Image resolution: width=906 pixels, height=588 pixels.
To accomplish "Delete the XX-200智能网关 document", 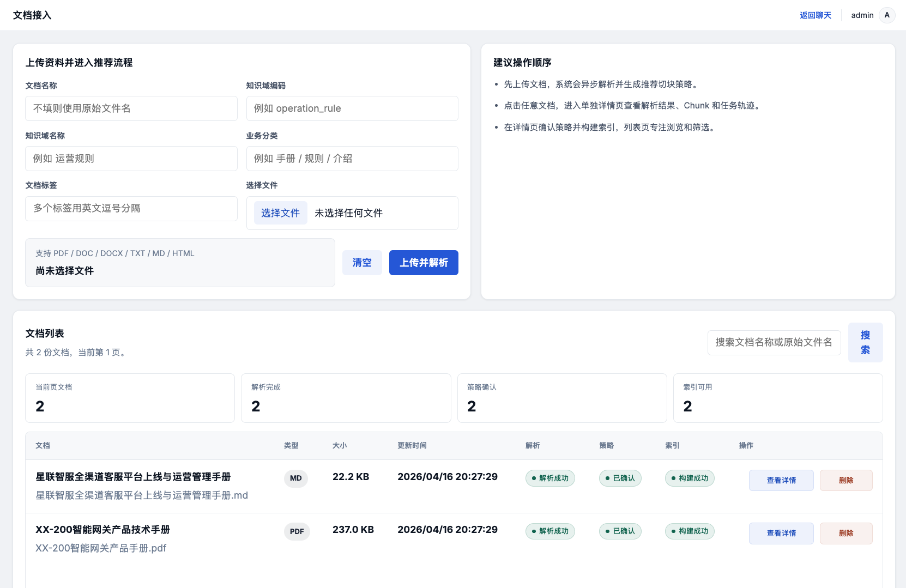I will pos(845,533).
